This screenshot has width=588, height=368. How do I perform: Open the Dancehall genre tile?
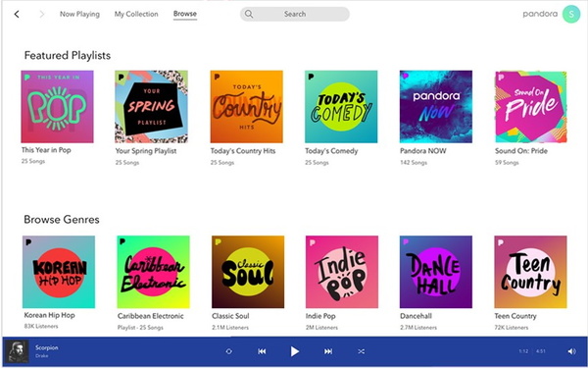(x=436, y=272)
